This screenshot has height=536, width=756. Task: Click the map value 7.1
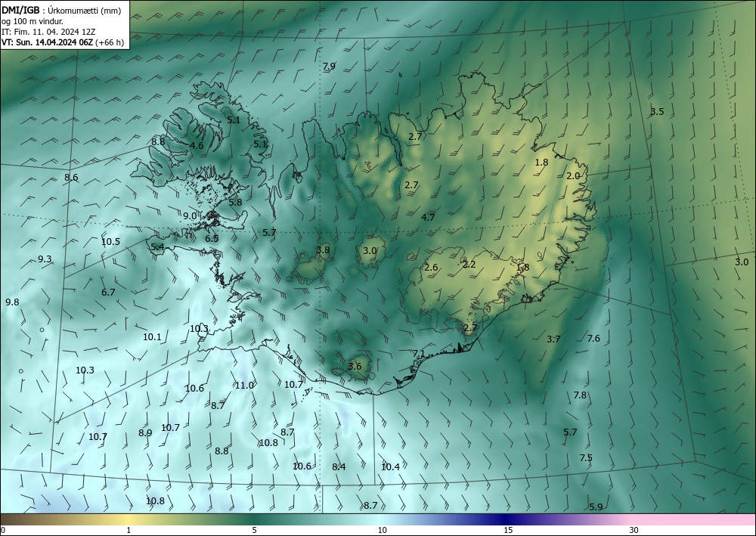(419, 354)
